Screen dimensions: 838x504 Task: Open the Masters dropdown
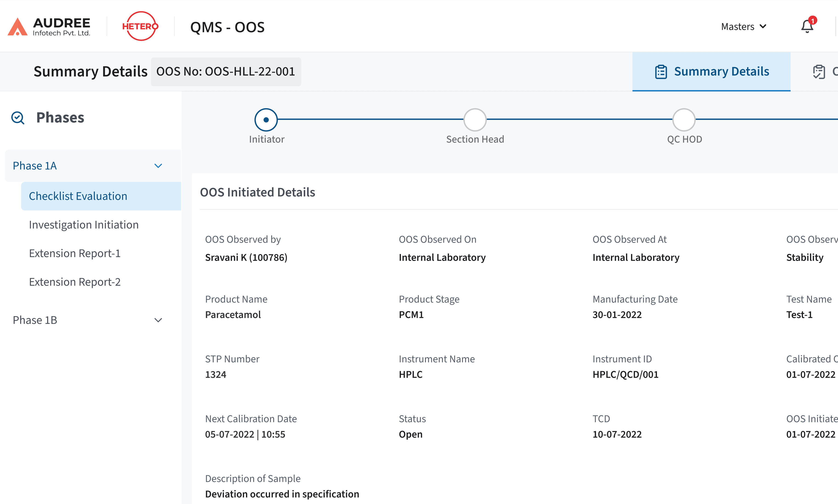[743, 26]
